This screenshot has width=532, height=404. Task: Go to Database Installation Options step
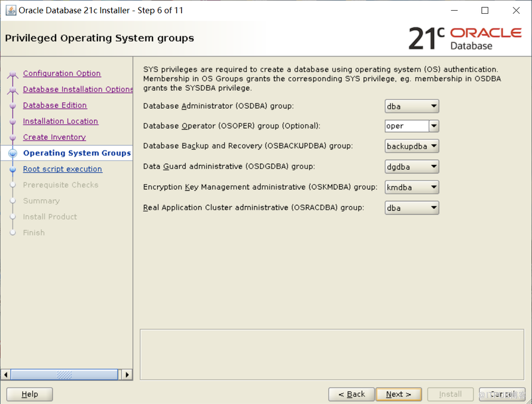[x=78, y=89]
